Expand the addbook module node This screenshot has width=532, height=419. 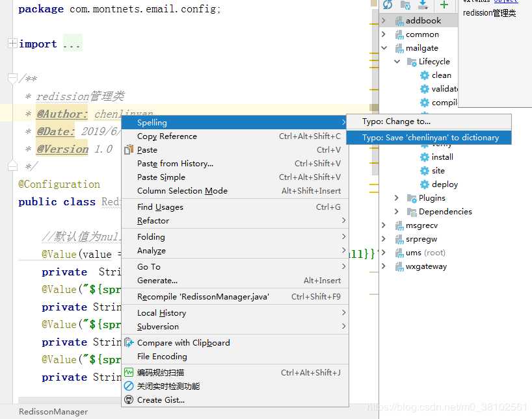(x=384, y=20)
